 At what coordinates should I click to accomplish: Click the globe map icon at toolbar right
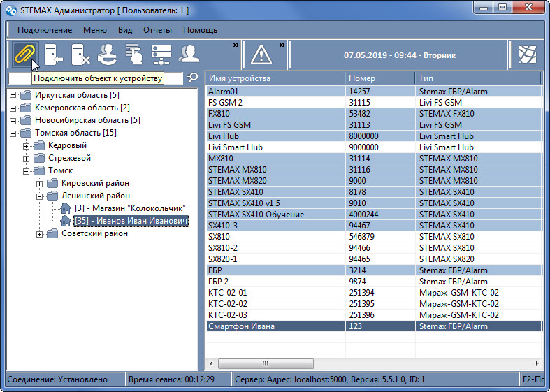[527, 55]
